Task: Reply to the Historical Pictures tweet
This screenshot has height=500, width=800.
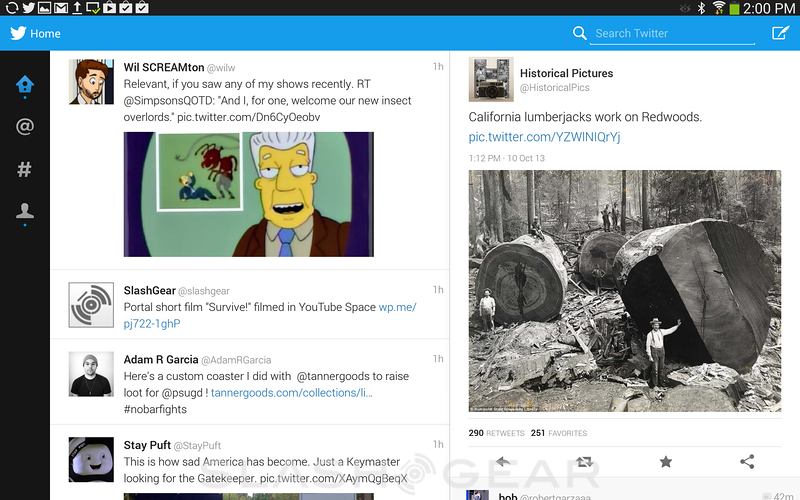Action: tap(503, 462)
